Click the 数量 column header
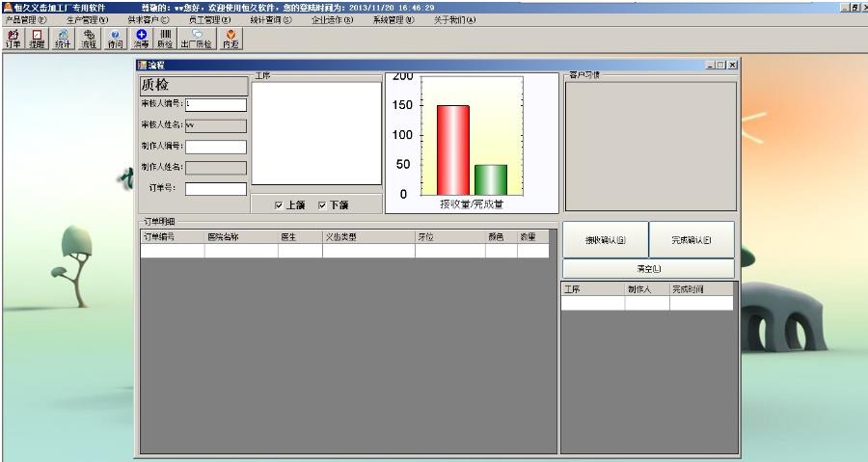Viewport: 868px width, 462px height. (x=533, y=237)
